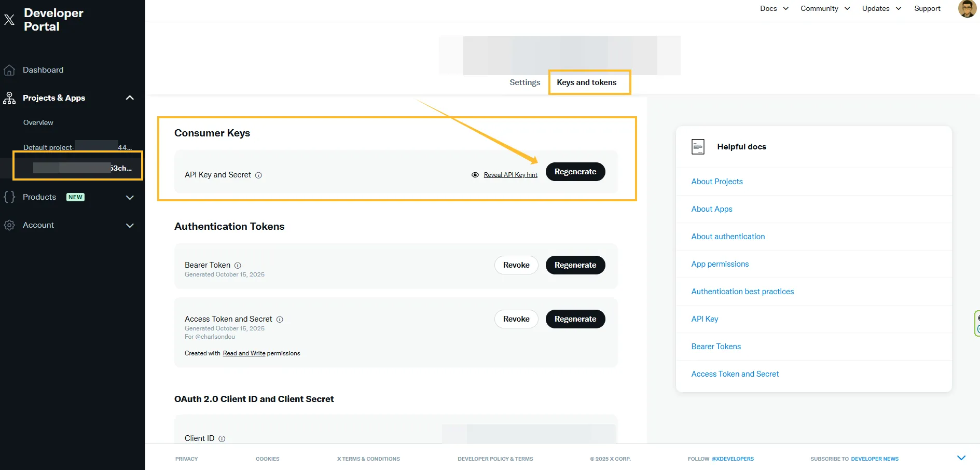This screenshot has width=980, height=470.
Task: Click the Read and Write permissions link
Action: pos(244,353)
